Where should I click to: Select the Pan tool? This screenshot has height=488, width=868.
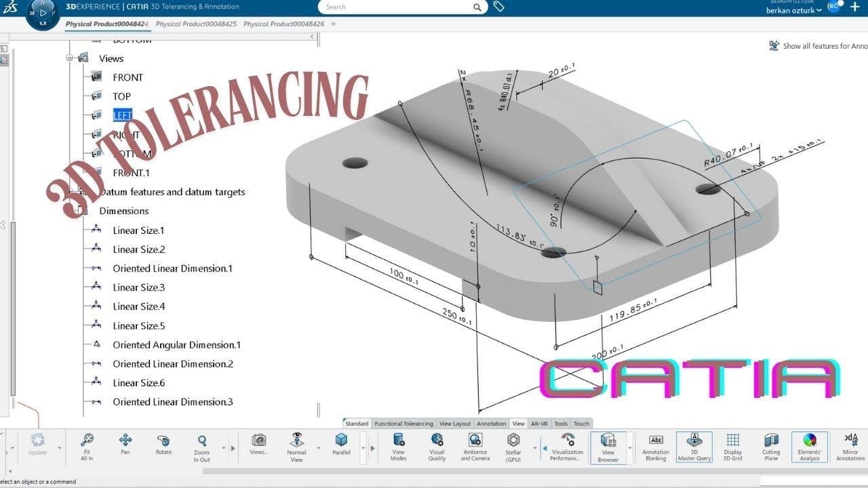pos(125,445)
